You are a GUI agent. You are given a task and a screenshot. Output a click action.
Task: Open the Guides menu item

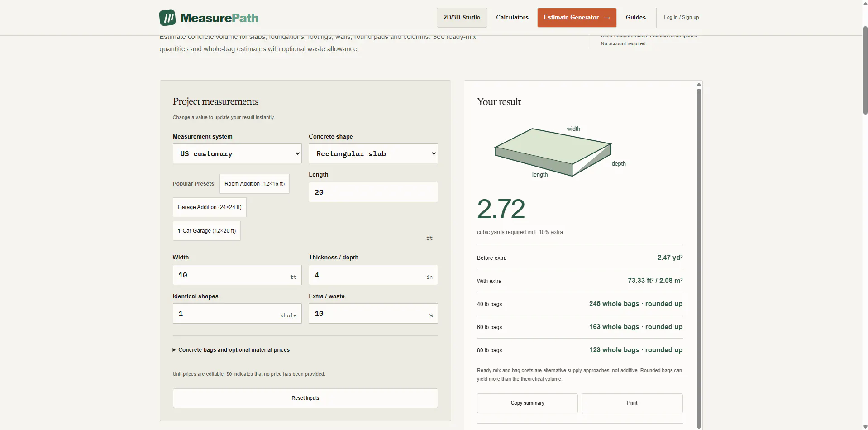point(635,18)
